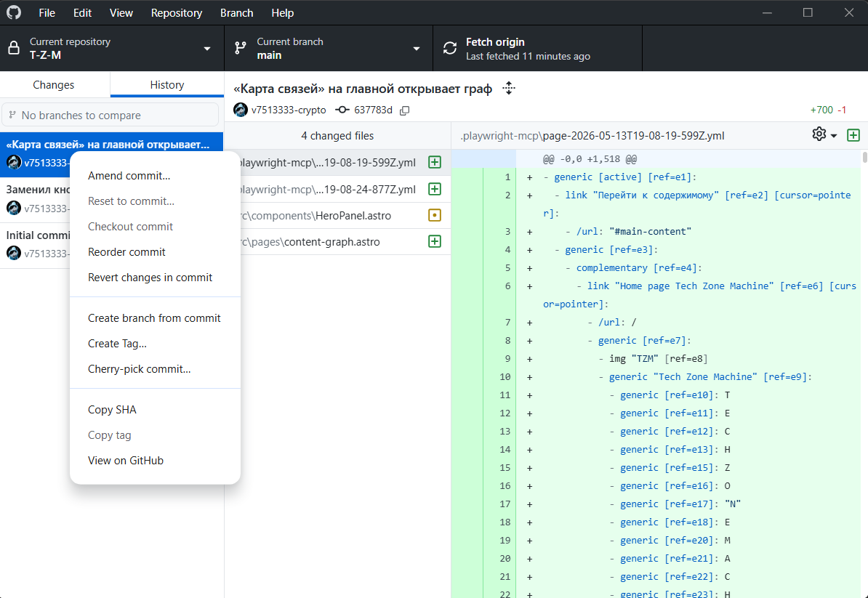Switch to the History tab
Viewport: 868px width, 598px height.
(167, 84)
